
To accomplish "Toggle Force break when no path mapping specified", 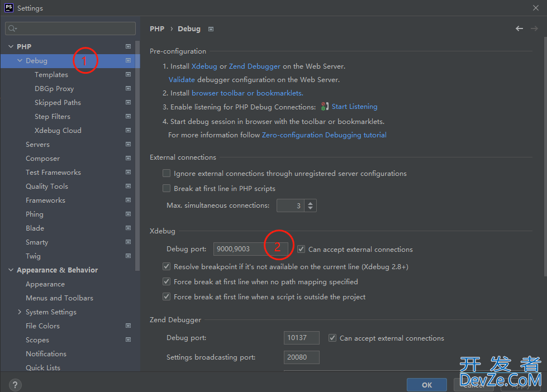I will pyautogui.click(x=167, y=281).
